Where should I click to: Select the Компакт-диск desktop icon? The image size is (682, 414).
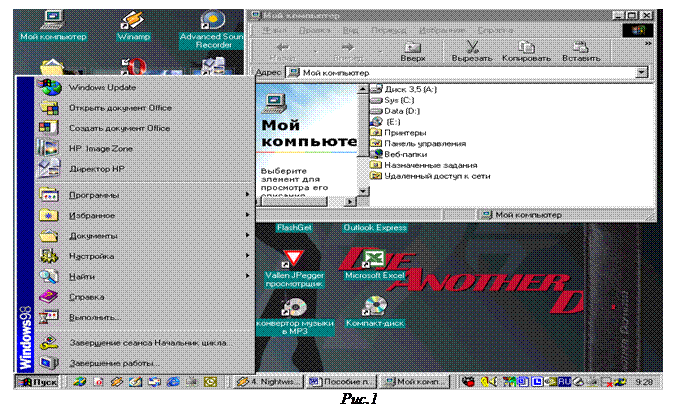pyautogui.click(x=375, y=312)
